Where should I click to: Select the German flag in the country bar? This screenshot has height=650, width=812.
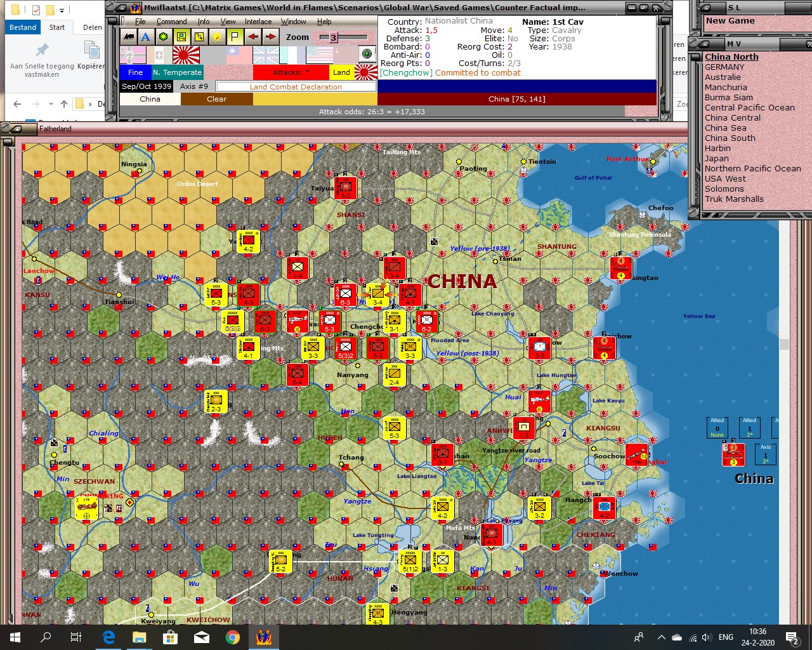pos(133,55)
